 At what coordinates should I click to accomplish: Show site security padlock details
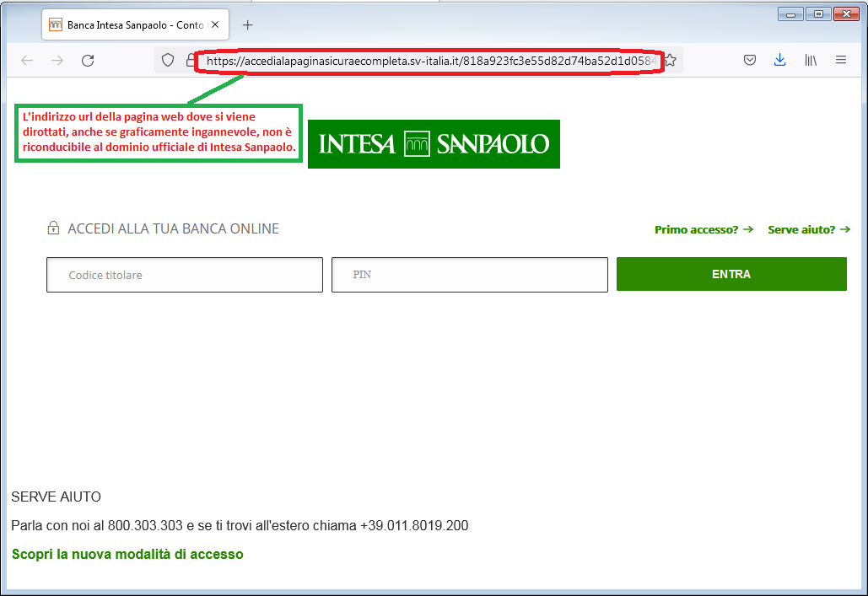(190, 61)
